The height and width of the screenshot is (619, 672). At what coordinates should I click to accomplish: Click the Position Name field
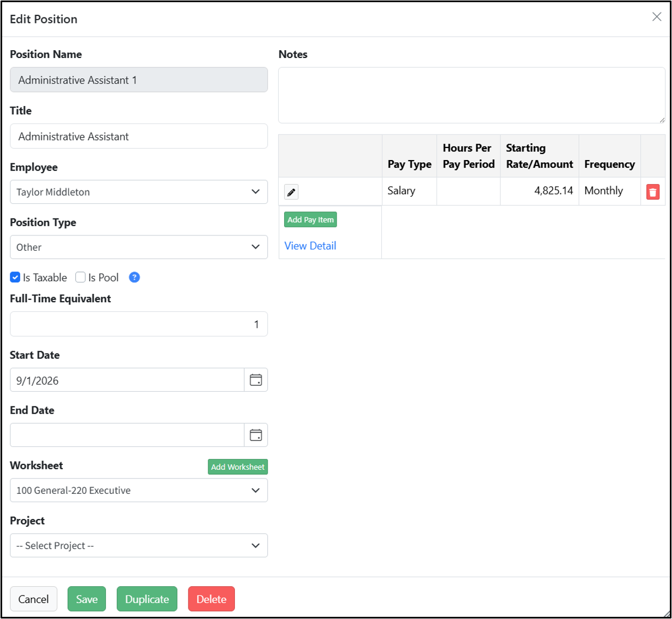139,80
